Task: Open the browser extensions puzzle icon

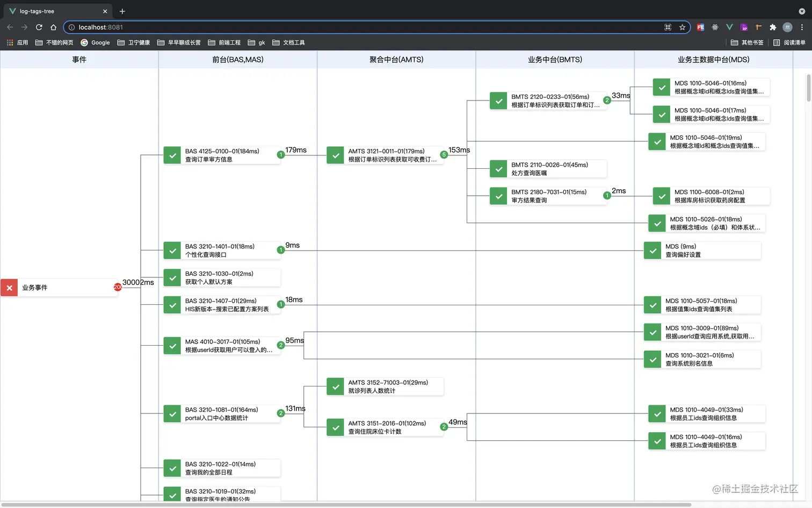Action: click(x=773, y=27)
